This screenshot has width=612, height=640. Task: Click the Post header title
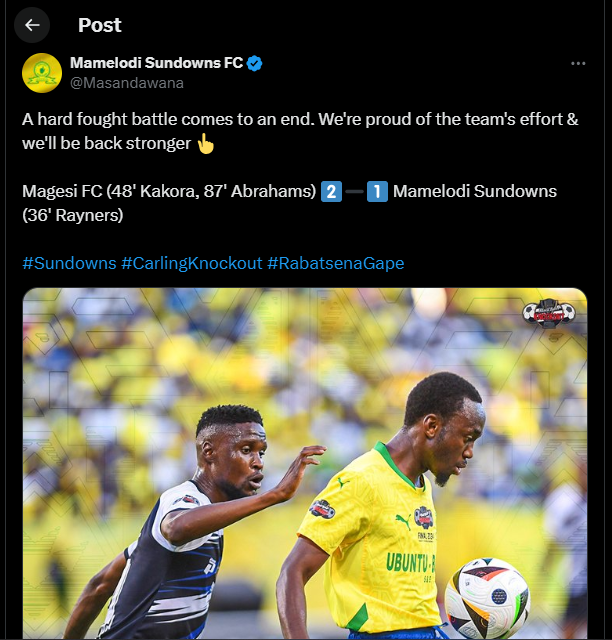(100, 25)
